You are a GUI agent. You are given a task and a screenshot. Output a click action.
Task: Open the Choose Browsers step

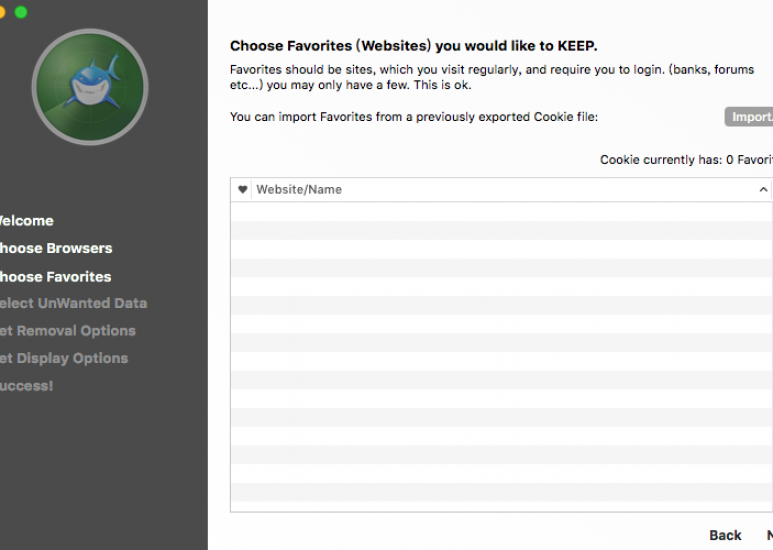click(x=55, y=248)
